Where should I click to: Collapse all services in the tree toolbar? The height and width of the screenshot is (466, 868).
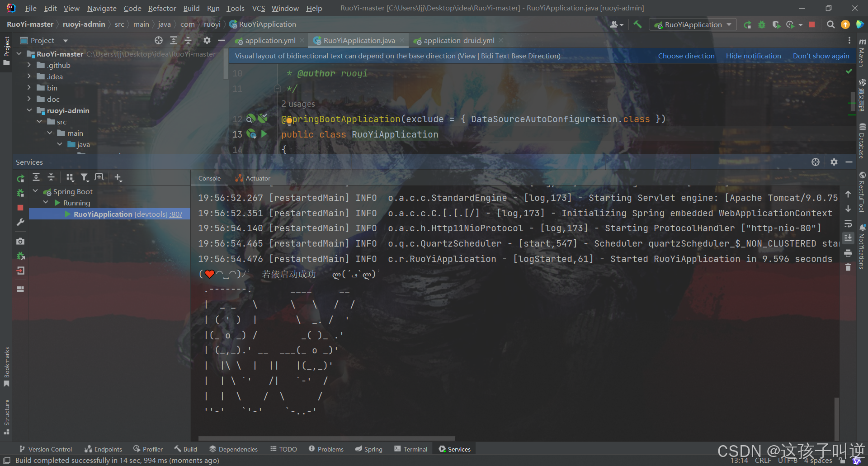[51, 177]
